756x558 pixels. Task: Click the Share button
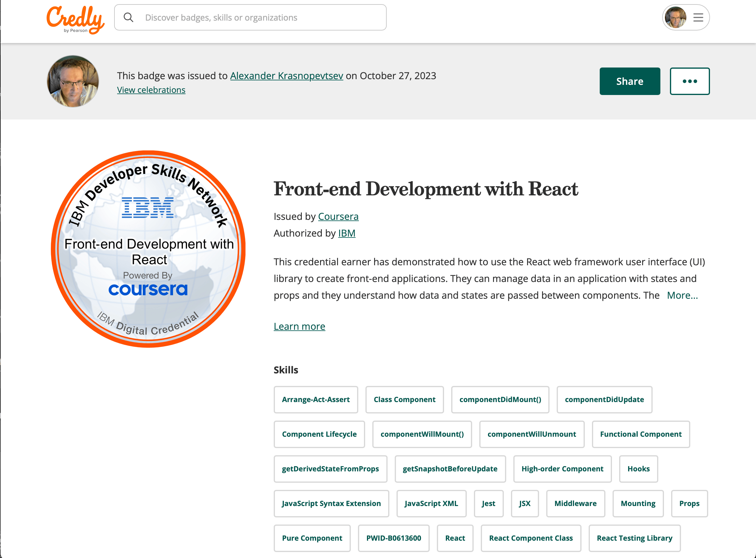coord(630,81)
